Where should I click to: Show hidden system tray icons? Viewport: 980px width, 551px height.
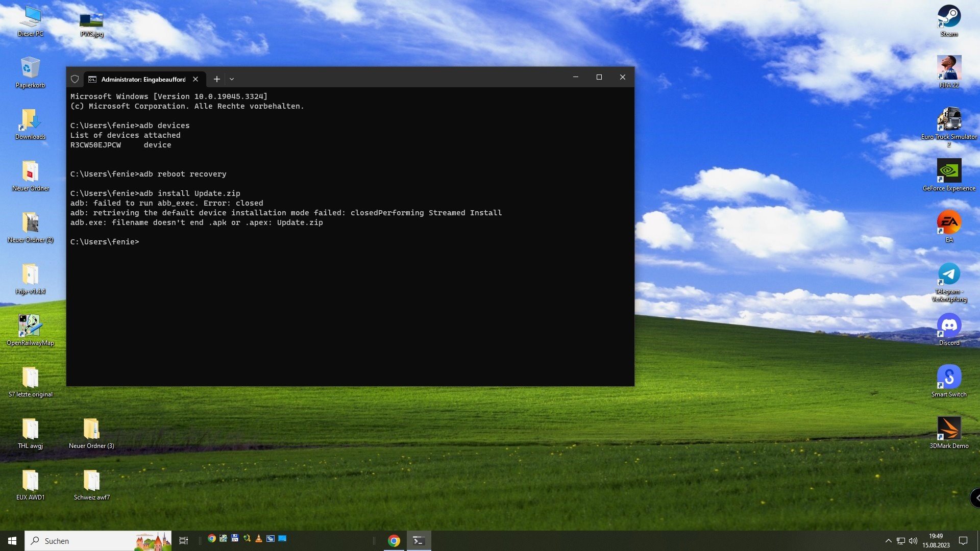click(888, 541)
